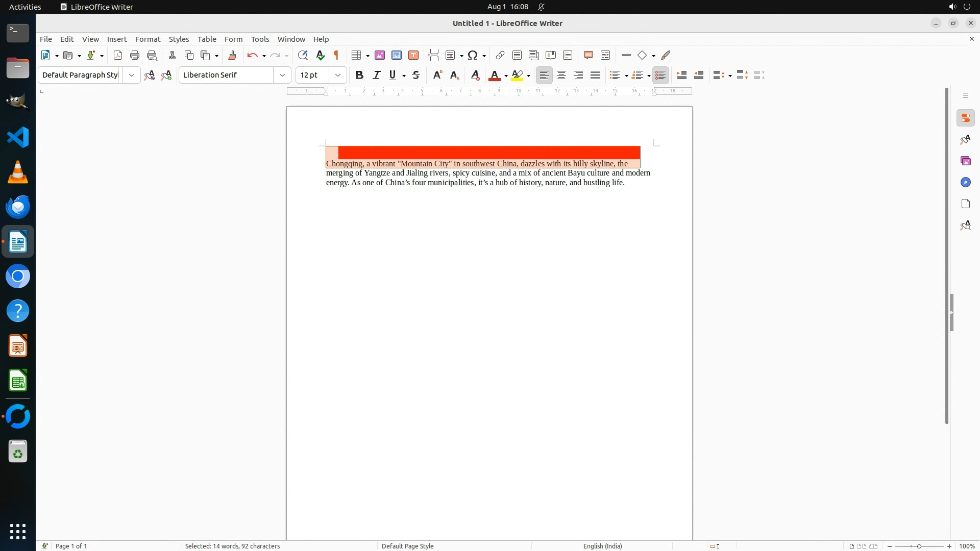Click the Clone Formatting paintbrush icon

pyautogui.click(x=232, y=55)
